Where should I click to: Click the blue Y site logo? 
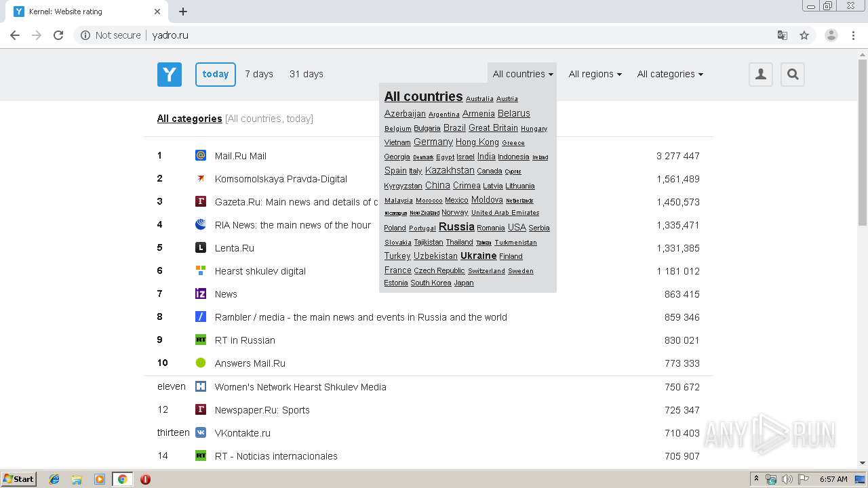[x=170, y=75]
